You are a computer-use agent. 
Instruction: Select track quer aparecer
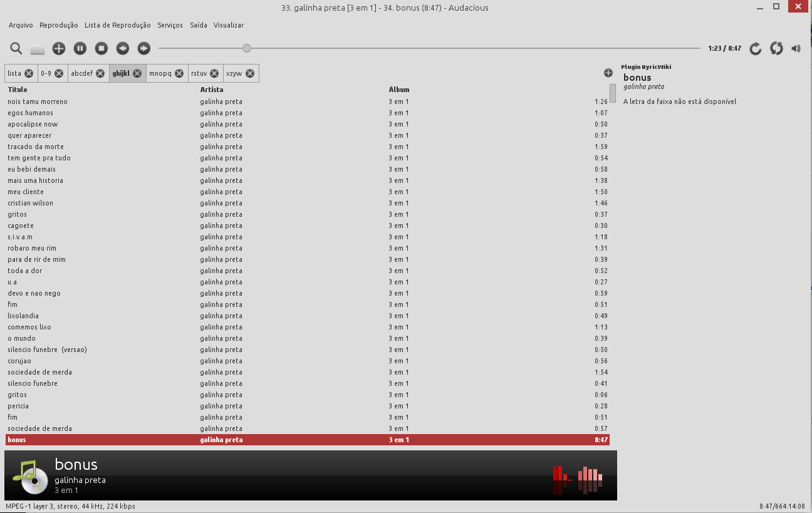307,135
